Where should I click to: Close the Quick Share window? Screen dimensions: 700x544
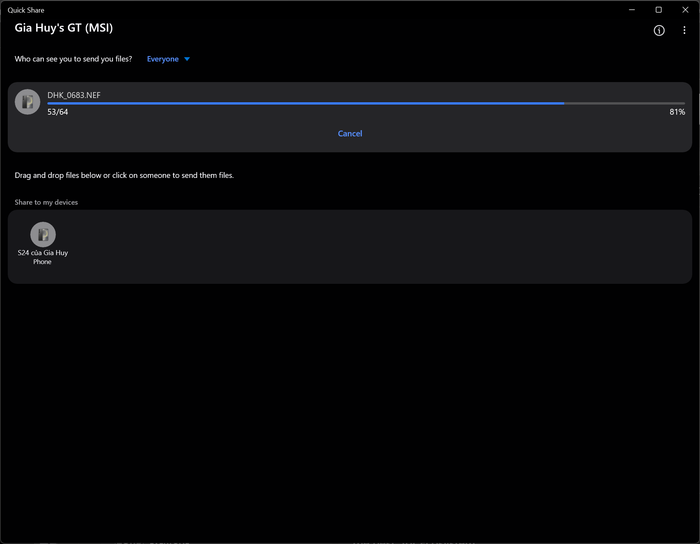[685, 10]
